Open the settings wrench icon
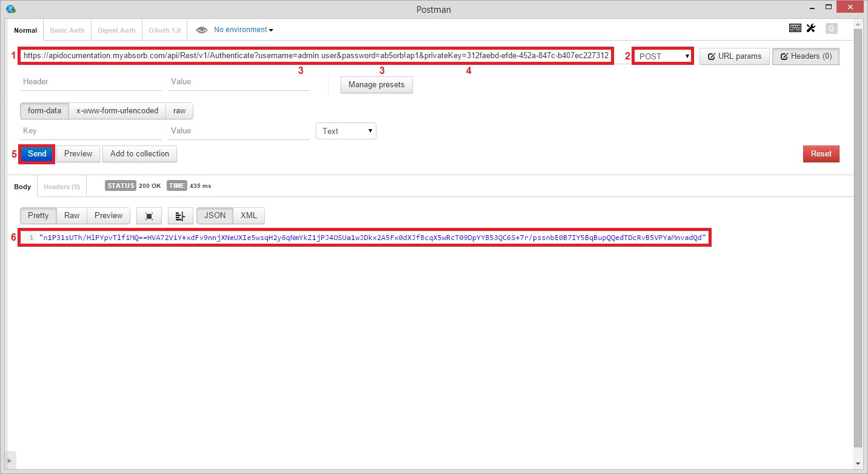Image resolution: width=868 pixels, height=474 pixels. pyautogui.click(x=811, y=28)
